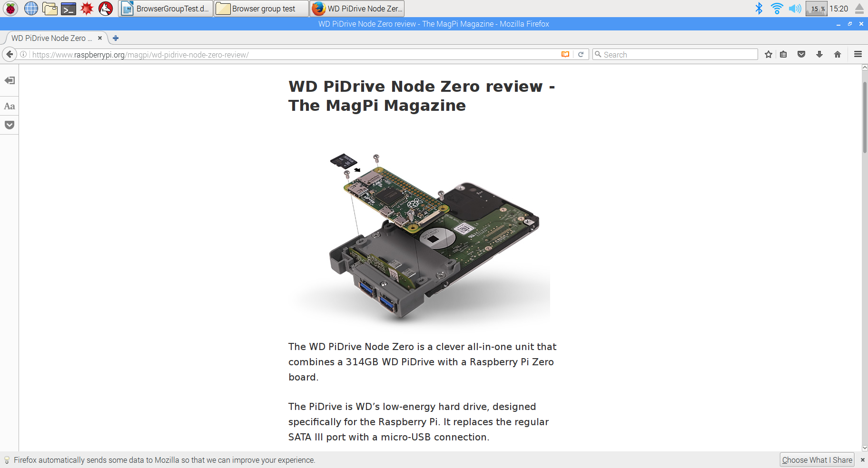Toggle Reader View in address bar
This screenshot has height=468, width=868.
(x=565, y=54)
